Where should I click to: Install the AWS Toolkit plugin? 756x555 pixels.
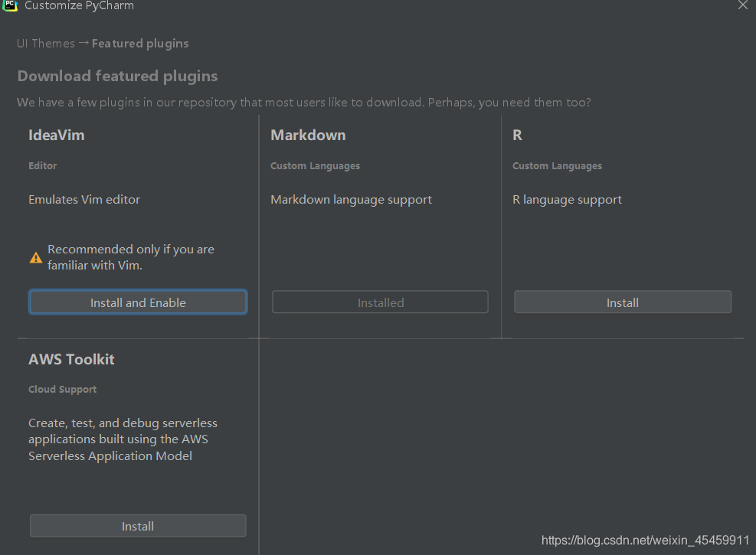click(x=138, y=526)
